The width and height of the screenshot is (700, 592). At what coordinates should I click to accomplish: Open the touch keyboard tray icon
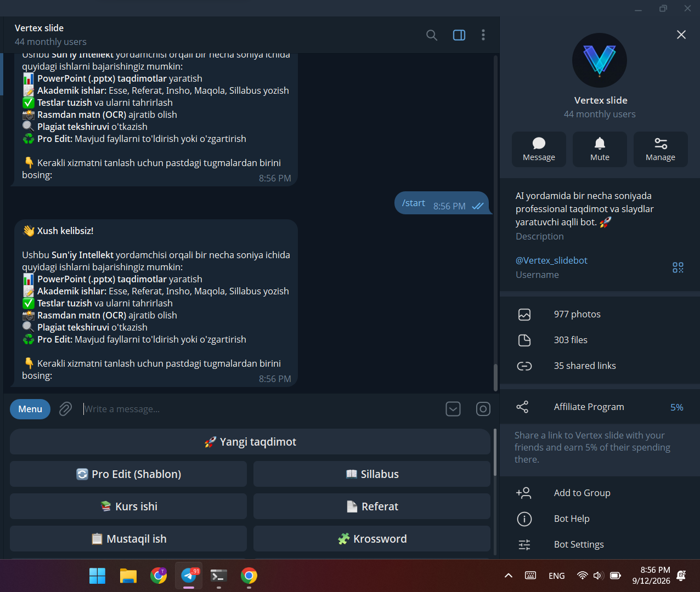[x=530, y=576]
